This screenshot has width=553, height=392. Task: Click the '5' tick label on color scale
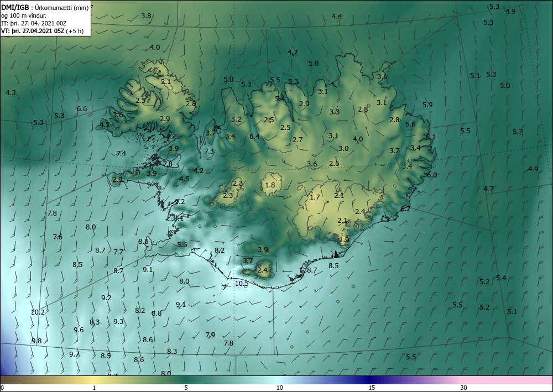point(186,388)
